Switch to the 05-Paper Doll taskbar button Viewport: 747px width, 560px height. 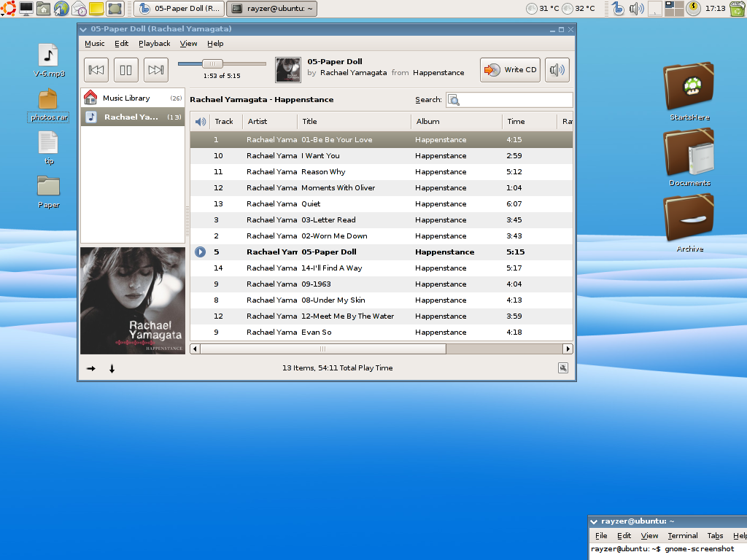[x=179, y=9]
